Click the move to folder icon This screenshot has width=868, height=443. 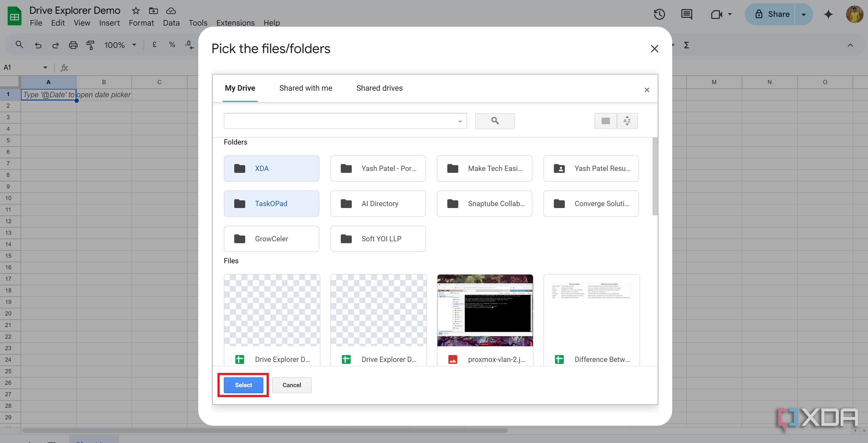pyautogui.click(x=153, y=11)
